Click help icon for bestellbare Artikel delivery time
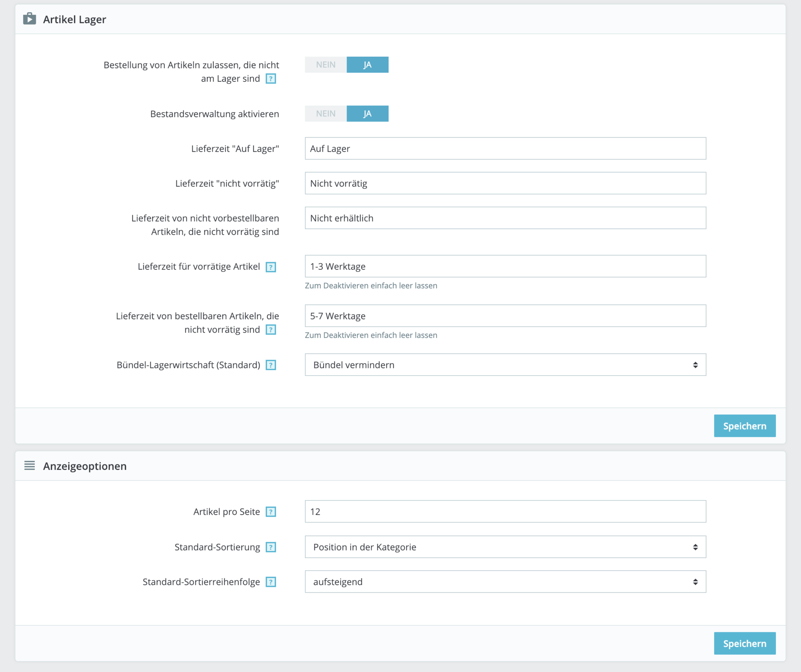 (x=271, y=330)
